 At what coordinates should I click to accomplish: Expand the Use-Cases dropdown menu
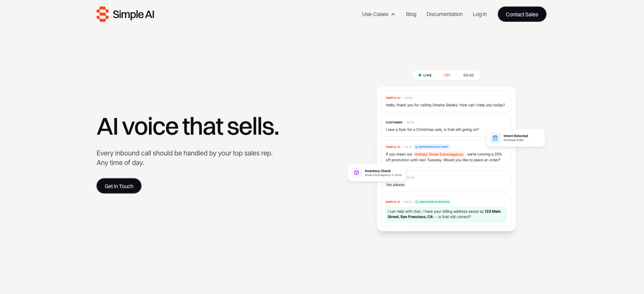(378, 14)
